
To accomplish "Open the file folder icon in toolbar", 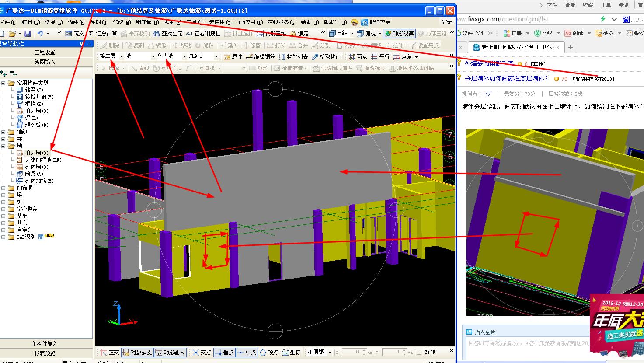I will pyautogui.click(x=12, y=33).
